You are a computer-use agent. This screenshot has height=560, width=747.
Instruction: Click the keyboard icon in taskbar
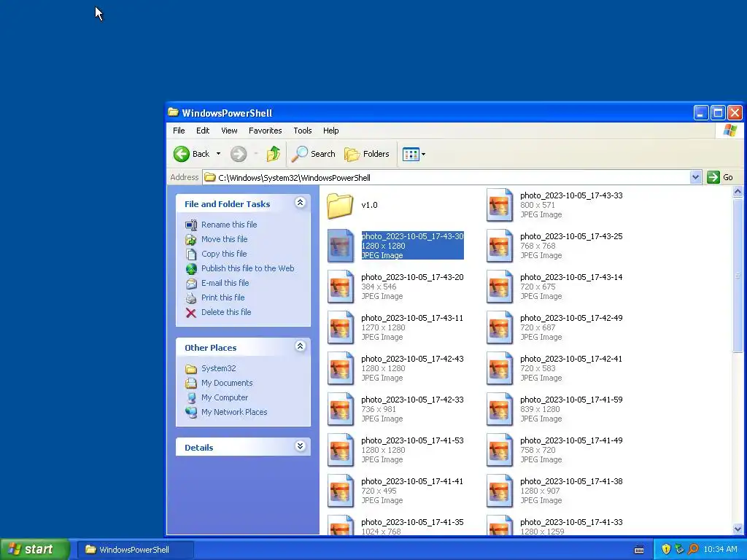pyautogui.click(x=639, y=550)
